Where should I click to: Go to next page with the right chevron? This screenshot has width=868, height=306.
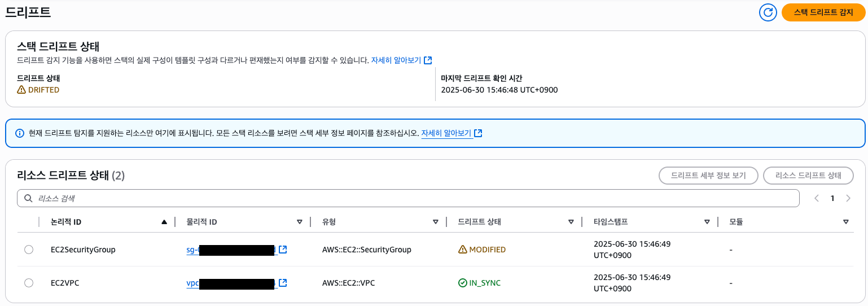tap(848, 198)
